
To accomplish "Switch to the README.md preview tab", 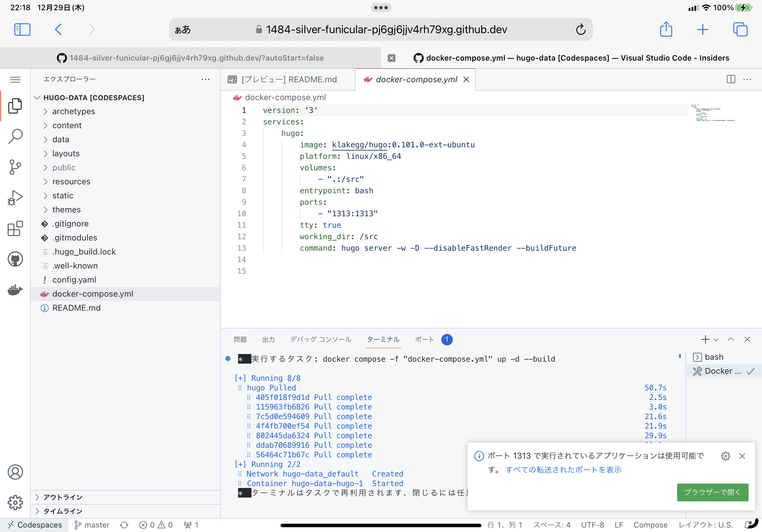I will coord(288,80).
